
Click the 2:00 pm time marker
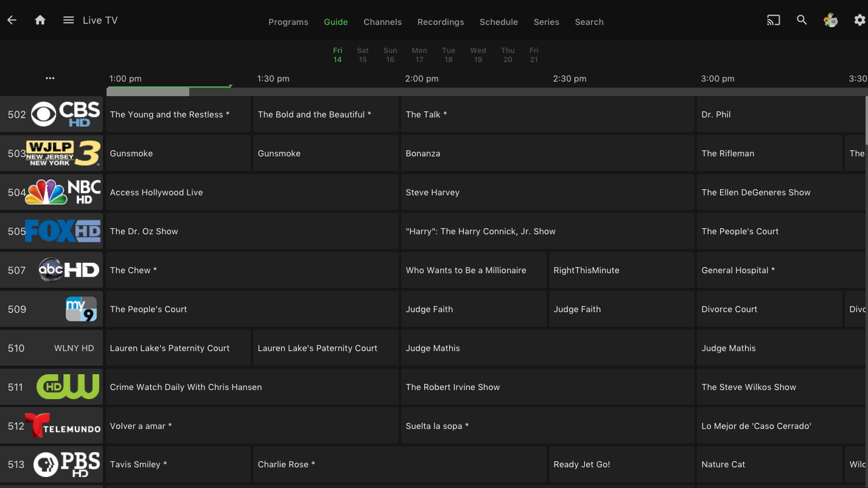[x=421, y=78]
